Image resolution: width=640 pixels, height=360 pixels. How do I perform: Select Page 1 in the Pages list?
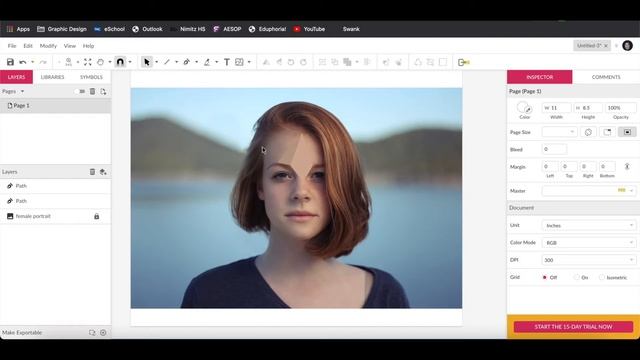coord(55,105)
